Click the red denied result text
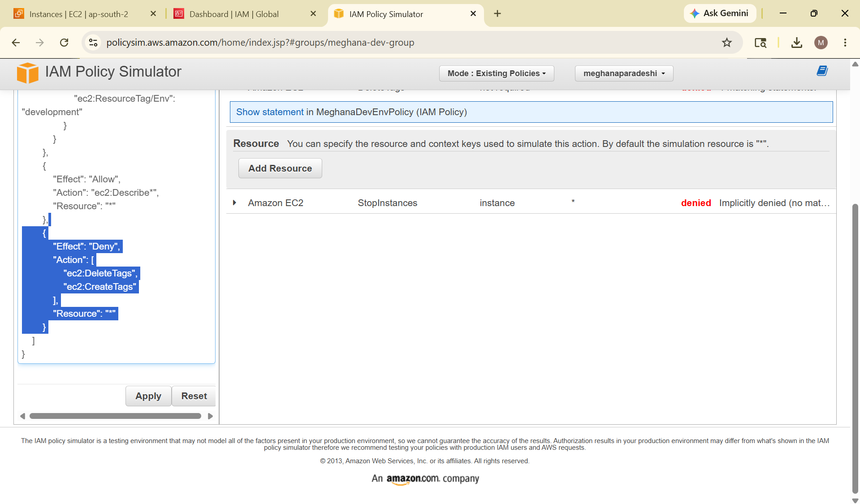Image resolution: width=860 pixels, height=504 pixels. pos(696,203)
